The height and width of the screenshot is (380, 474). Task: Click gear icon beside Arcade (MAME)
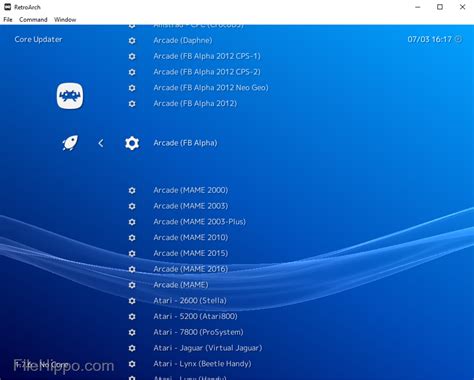pyautogui.click(x=132, y=285)
